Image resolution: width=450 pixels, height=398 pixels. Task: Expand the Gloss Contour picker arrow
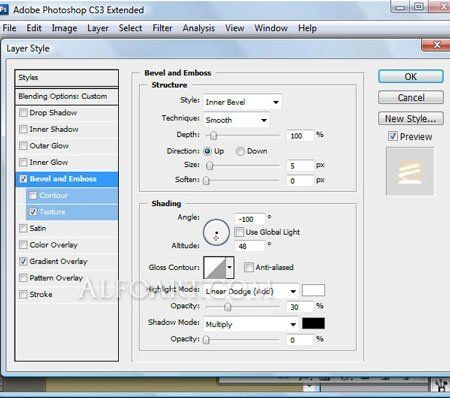click(x=229, y=267)
